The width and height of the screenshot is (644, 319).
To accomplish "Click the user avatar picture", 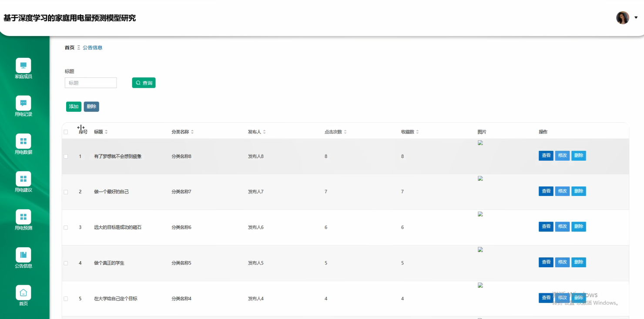I will [623, 18].
